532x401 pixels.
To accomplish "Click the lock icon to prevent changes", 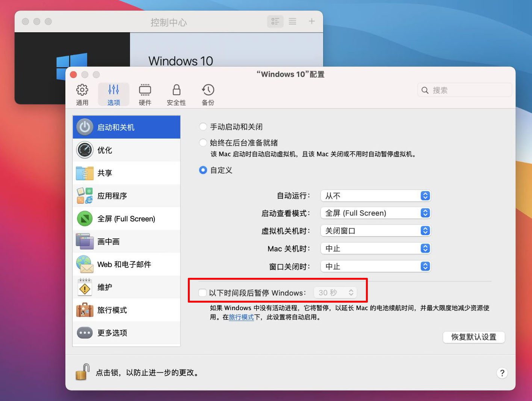I will [x=83, y=372].
